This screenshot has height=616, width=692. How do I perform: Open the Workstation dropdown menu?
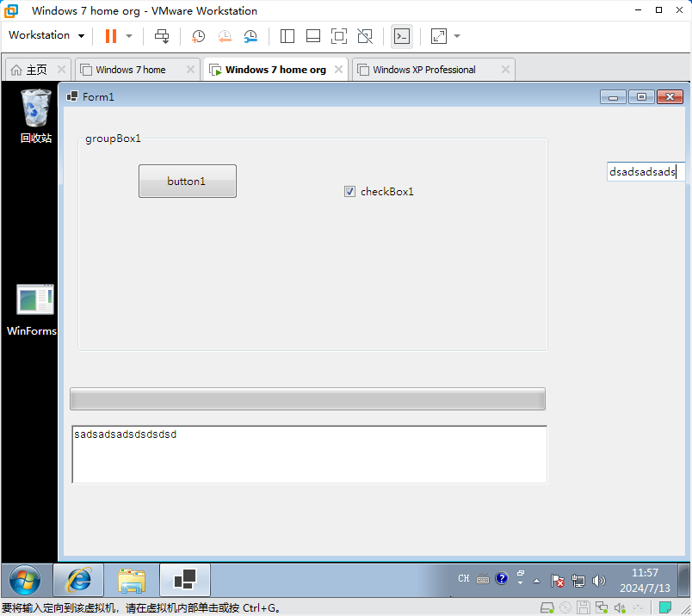[x=46, y=36]
